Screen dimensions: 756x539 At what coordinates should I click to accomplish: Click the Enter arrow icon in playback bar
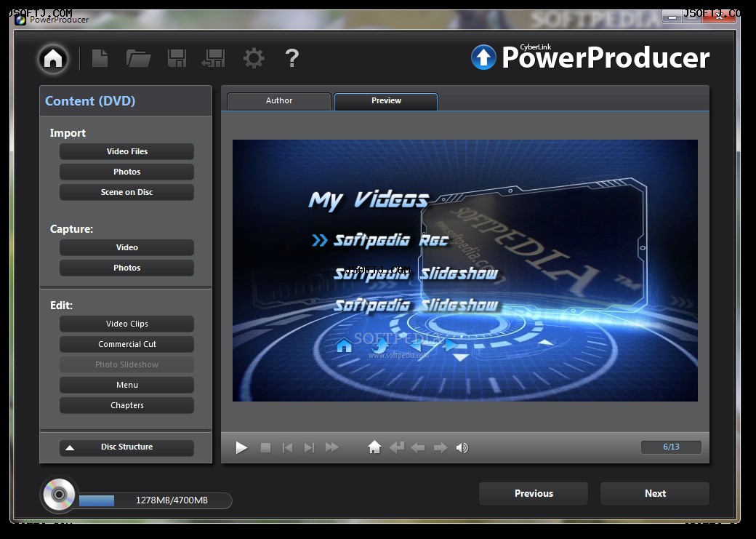396,448
